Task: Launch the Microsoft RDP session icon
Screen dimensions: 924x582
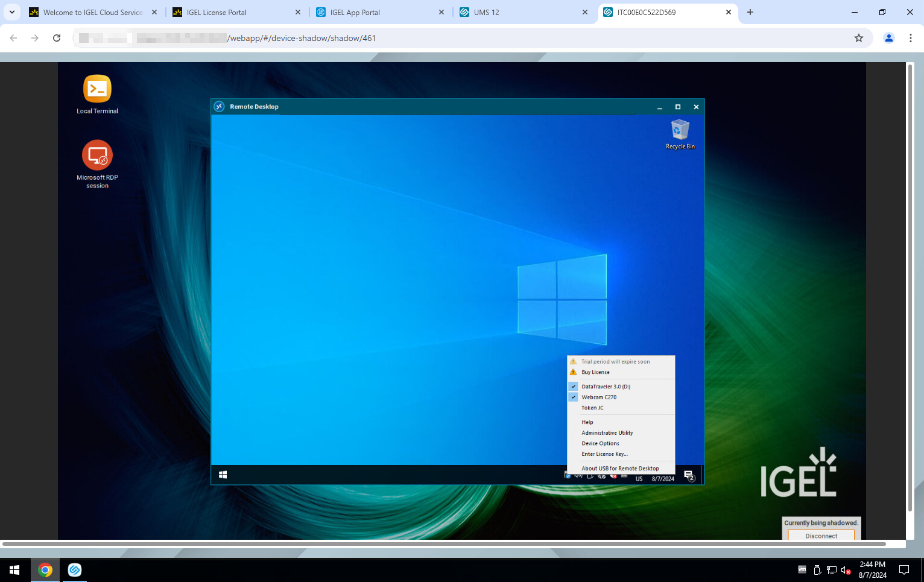Action: tap(97, 156)
